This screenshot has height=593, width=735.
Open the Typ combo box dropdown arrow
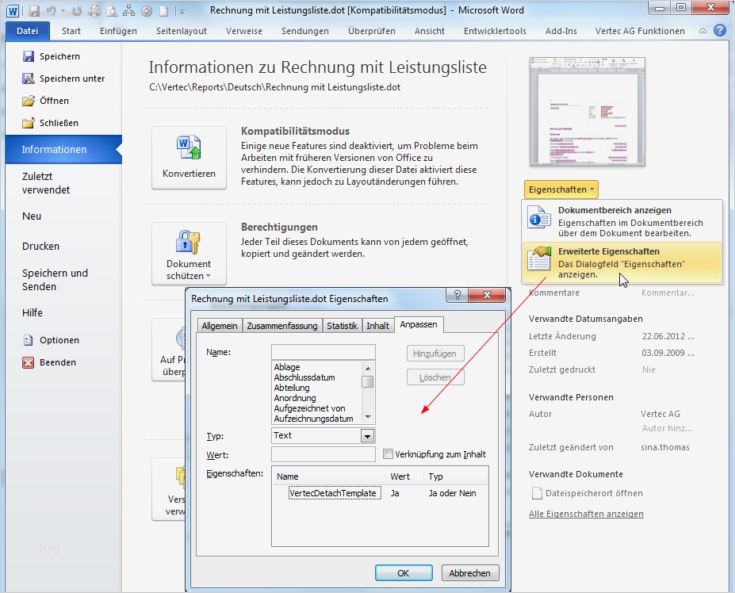[368, 436]
